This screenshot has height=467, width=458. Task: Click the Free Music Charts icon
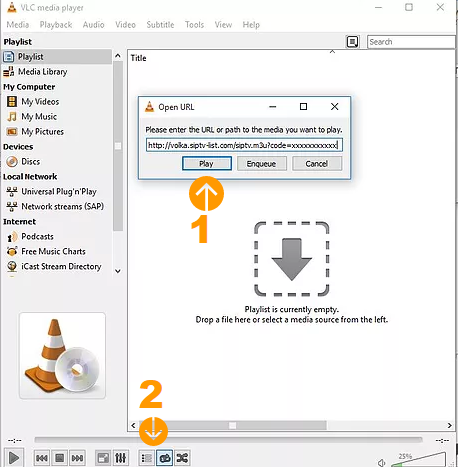point(12,251)
